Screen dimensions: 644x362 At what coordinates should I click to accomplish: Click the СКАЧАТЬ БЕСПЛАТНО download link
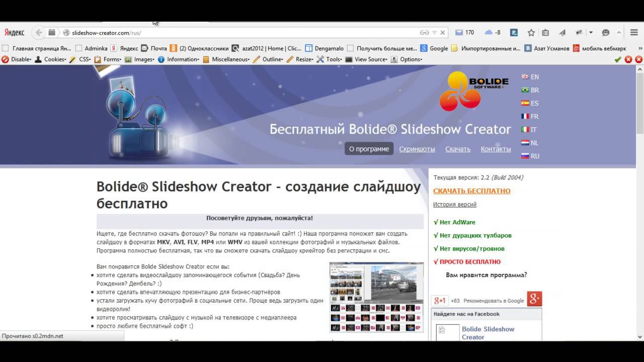471,191
